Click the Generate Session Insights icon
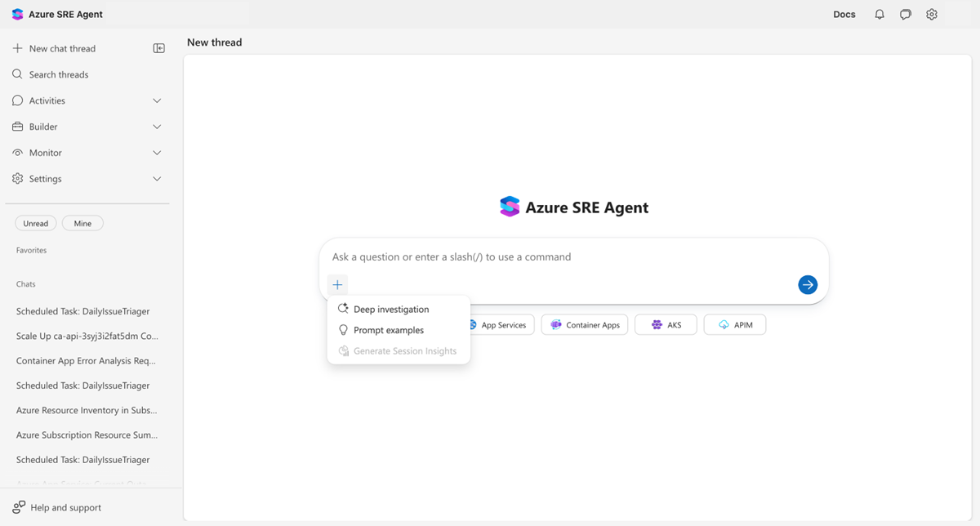Viewport: 980px width, 526px height. [344, 351]
